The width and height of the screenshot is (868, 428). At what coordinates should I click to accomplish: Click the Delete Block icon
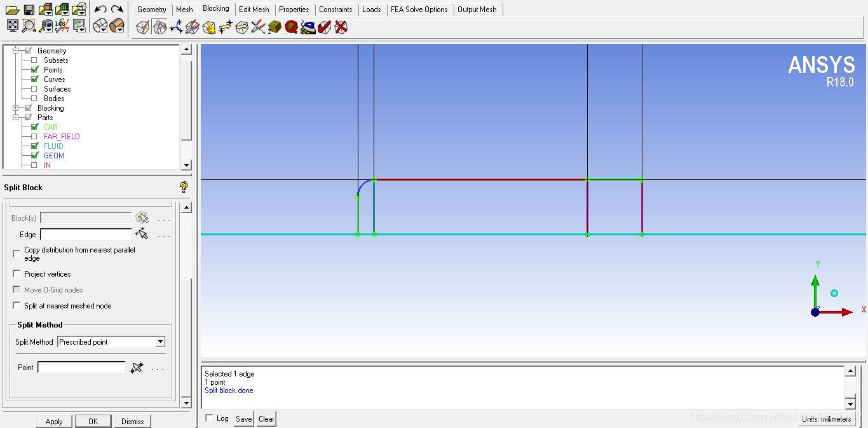pyautogui.click(x=341, y=27)
